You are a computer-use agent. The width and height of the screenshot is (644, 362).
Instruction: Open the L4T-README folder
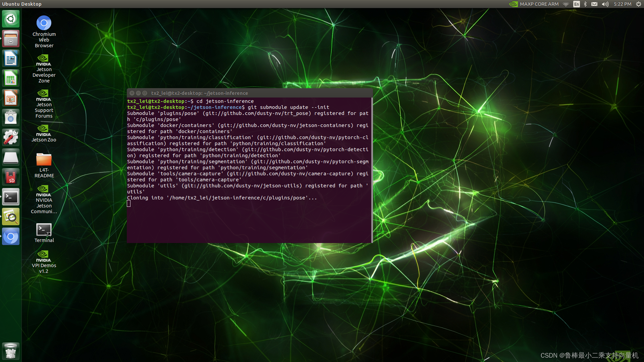click(44, 160)
